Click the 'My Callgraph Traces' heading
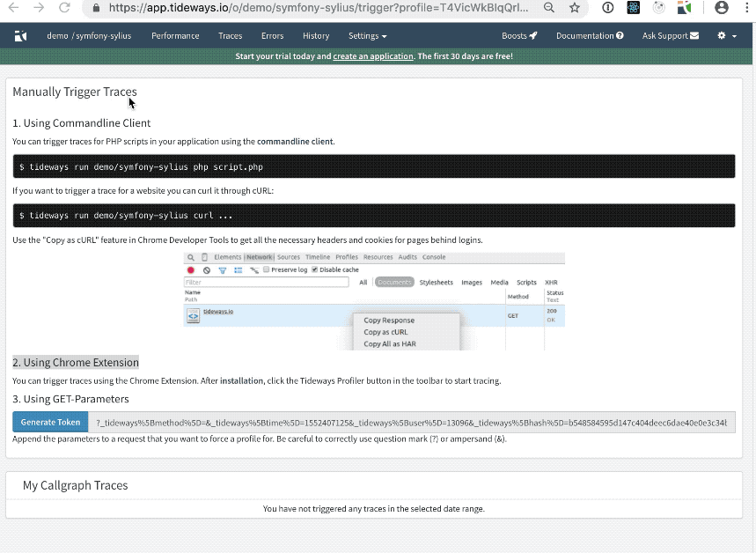This screenshot has height=553, width=756. point(75,485)
